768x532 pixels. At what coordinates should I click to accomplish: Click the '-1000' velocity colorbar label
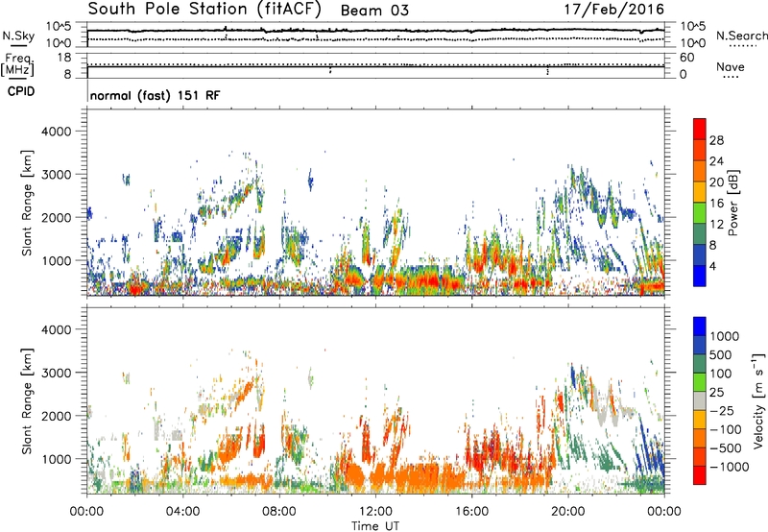[729, 467]
